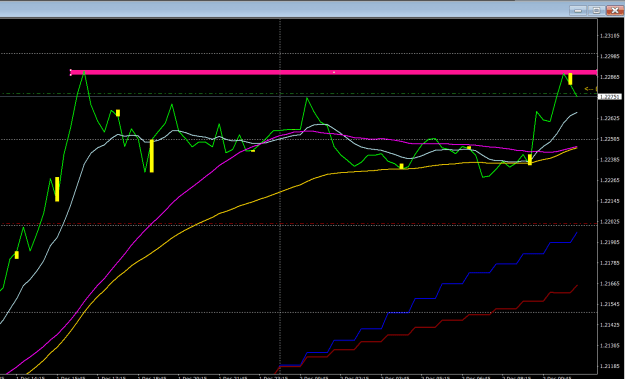Select the pink horizontal resistance line's center handle
The width and height of the screenshot is (625, 379).
click(x=334, y=73)
